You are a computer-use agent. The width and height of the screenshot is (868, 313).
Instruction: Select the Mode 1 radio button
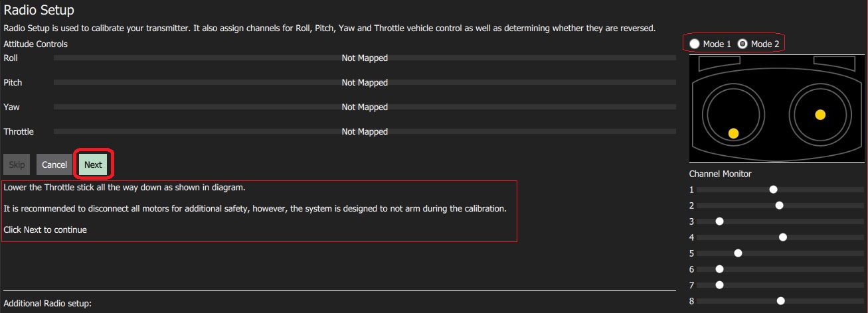tap(695, 44)
